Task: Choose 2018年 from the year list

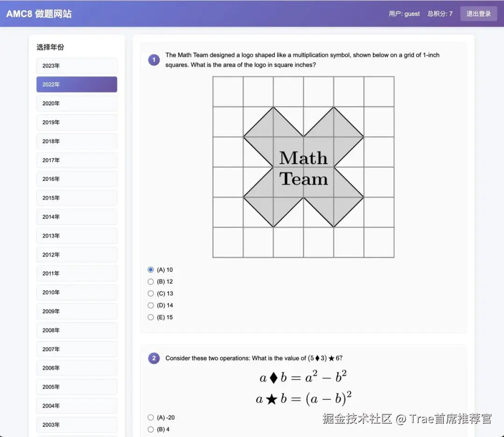Action: click(77, 141)
